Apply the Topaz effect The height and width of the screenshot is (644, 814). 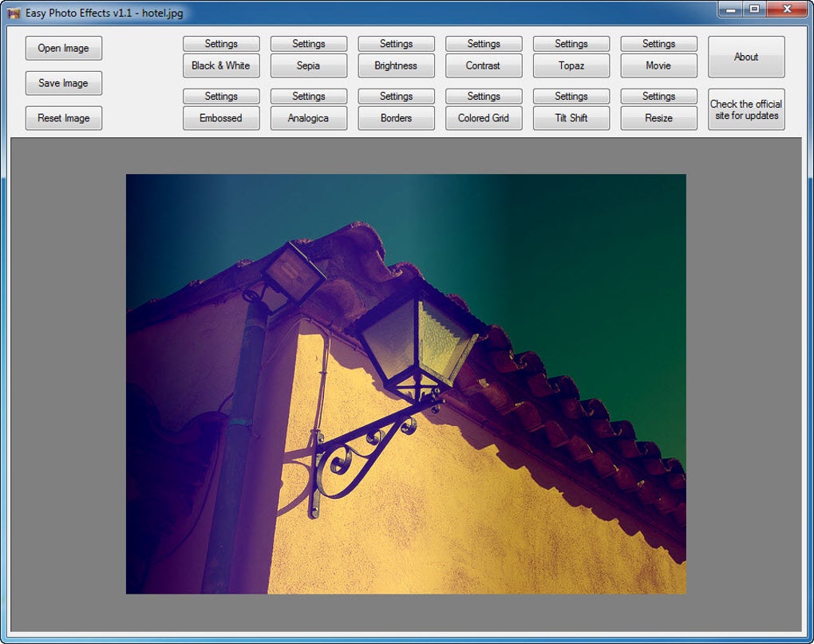[x=571, y=65]
